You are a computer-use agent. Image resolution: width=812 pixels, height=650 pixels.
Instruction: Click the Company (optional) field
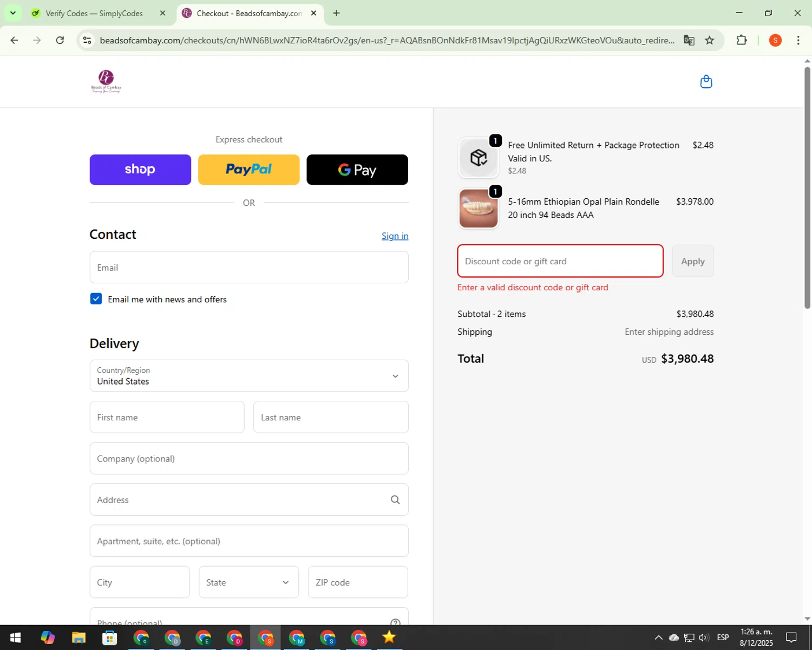(249, 458)
